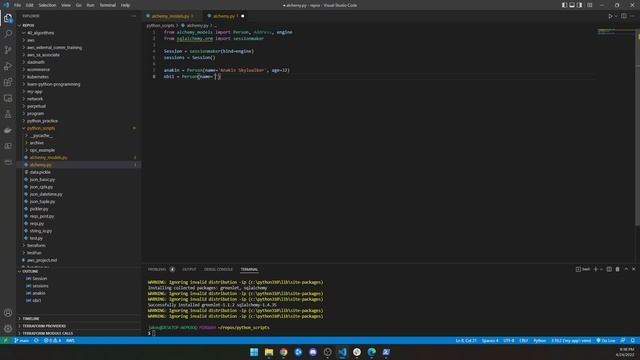Open the Explorer view in the activity bar
Viewport: 640px width, 360px height.
click(x=8, y=18)
